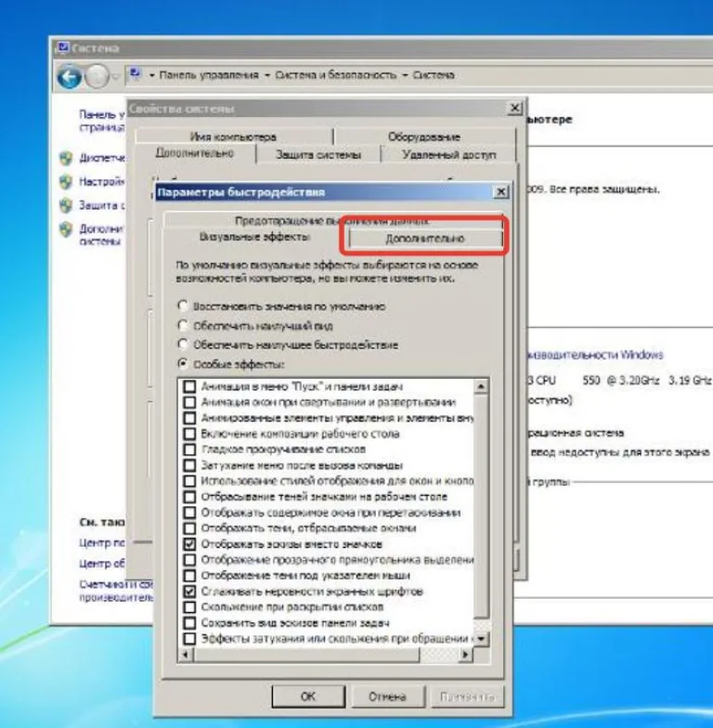Click effects list scroll left arrow

(186, 655)
